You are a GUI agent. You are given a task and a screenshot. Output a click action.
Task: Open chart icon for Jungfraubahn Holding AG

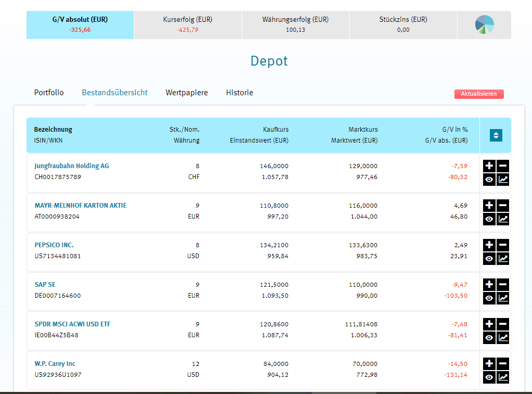503,180
